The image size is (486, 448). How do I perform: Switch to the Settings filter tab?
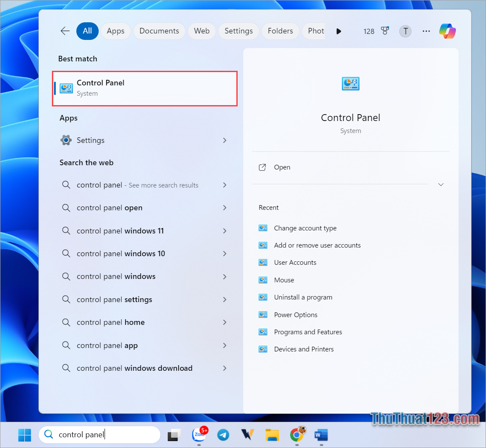tap(238, 31)
